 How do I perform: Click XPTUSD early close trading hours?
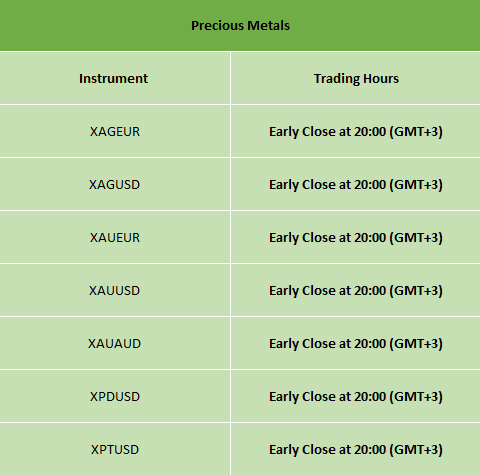pos(356,449)
